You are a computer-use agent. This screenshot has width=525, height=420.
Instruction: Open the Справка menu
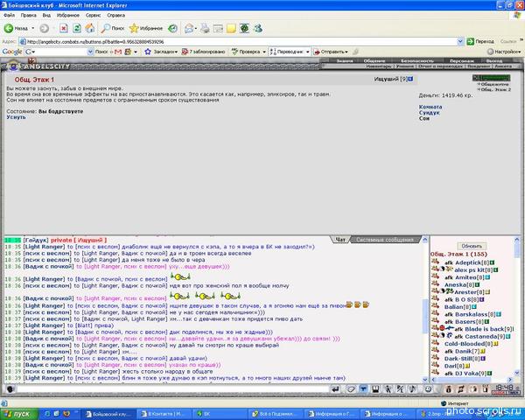coord(115,15)
